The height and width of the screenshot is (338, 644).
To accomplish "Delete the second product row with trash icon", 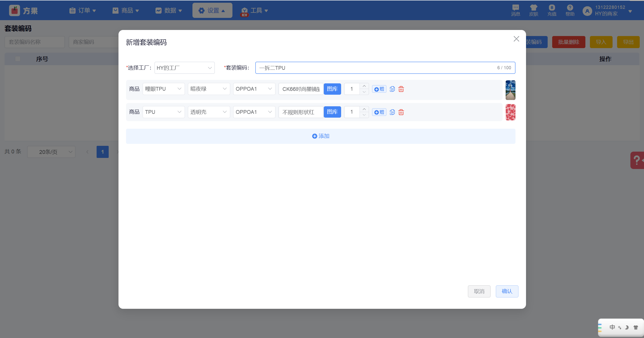I will coord(401,112).
